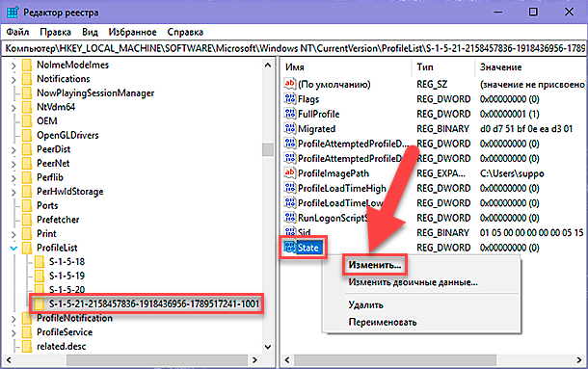
Task: Expand the PeerDist key
Action: pyautogui.click(x=13, y=150)
